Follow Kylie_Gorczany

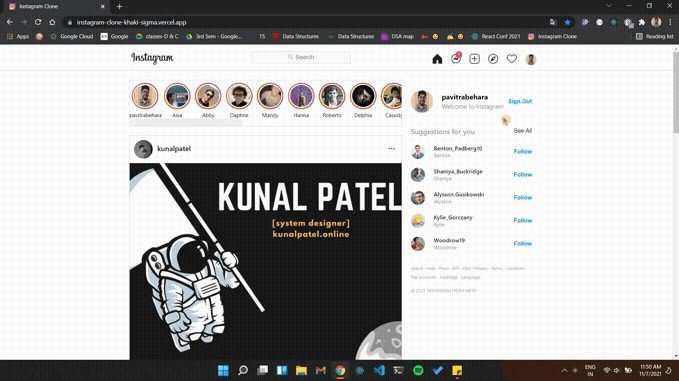(523, 220)
